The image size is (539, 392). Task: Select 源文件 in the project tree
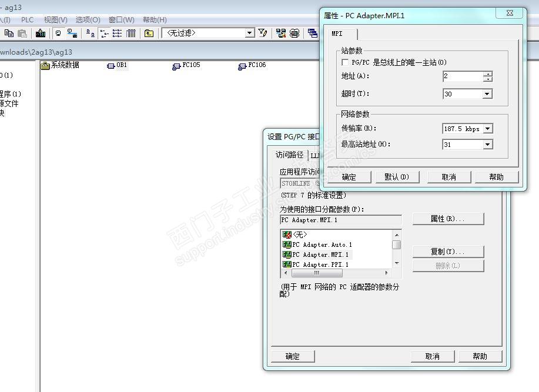tap(9, 103)
